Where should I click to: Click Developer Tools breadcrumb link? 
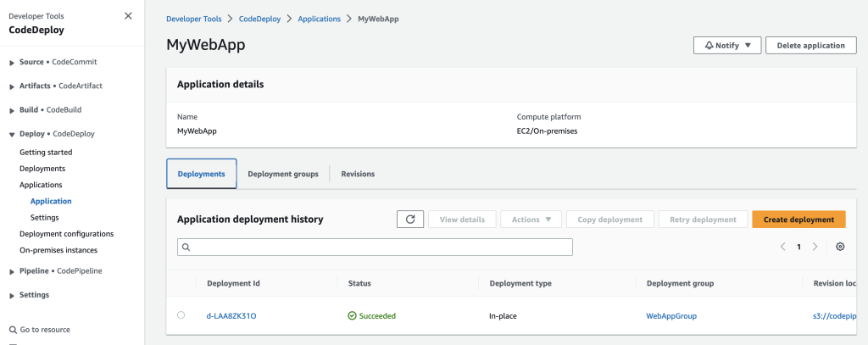194,19
